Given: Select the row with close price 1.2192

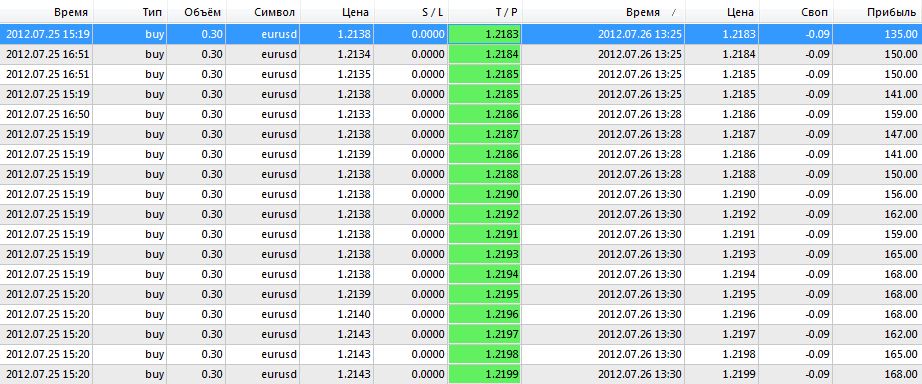Looking at the screenshot, I should tap(461, 214).
